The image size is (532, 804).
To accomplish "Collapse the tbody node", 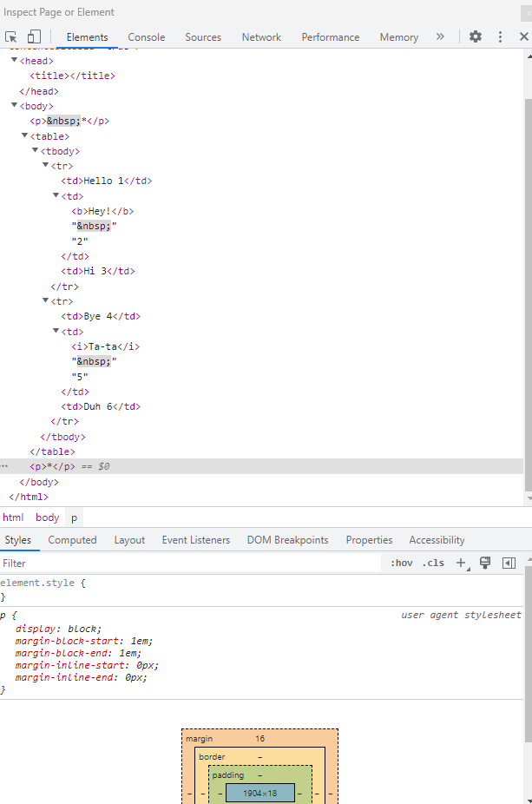I will pyautogui.click(x=36, y=151).
